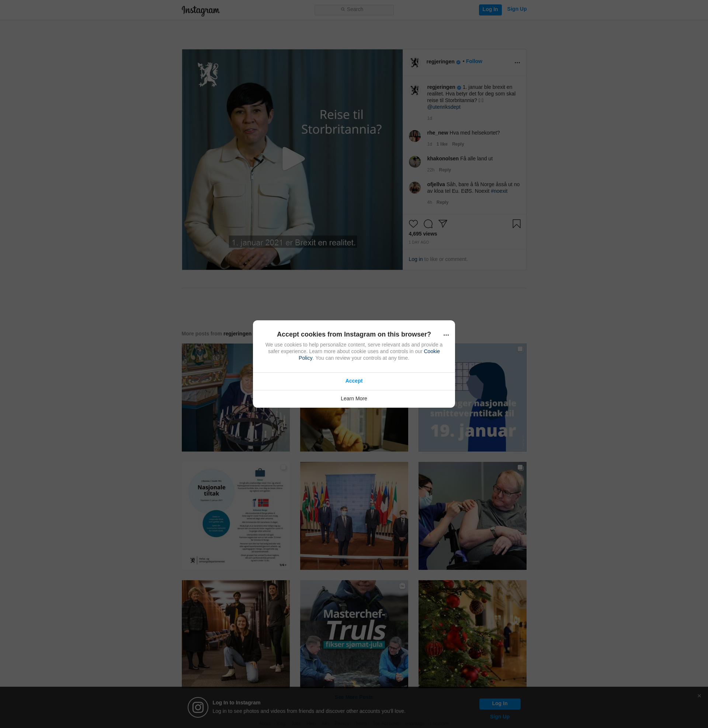Click Sign Up in bottom banner
This screenshot has height=728, width=708.
[499, 717]
